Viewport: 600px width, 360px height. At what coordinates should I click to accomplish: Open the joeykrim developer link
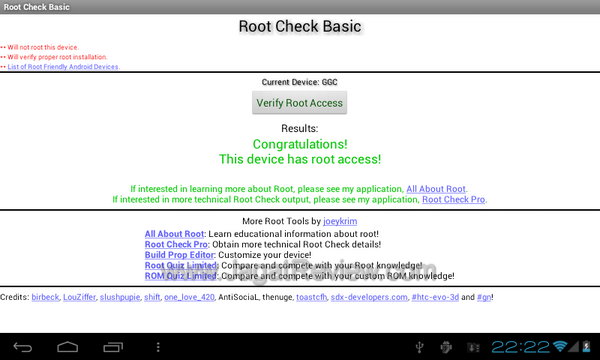[340, 221]
